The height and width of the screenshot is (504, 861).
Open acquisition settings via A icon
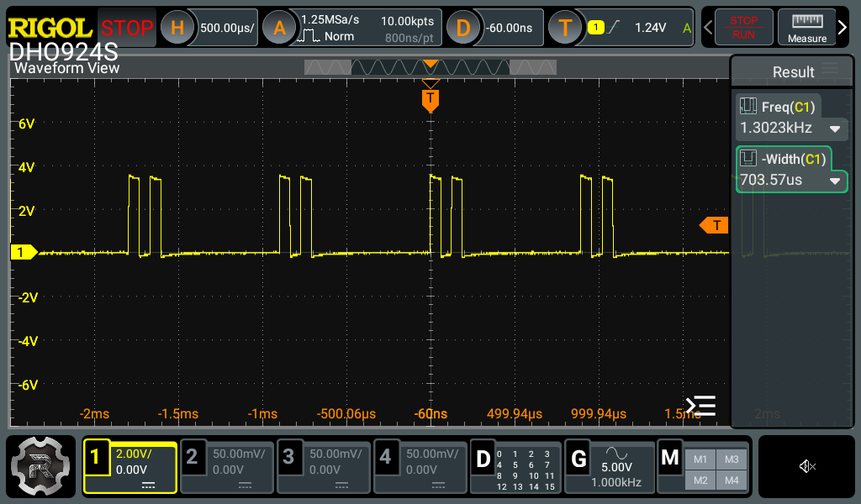coord(279,28)
